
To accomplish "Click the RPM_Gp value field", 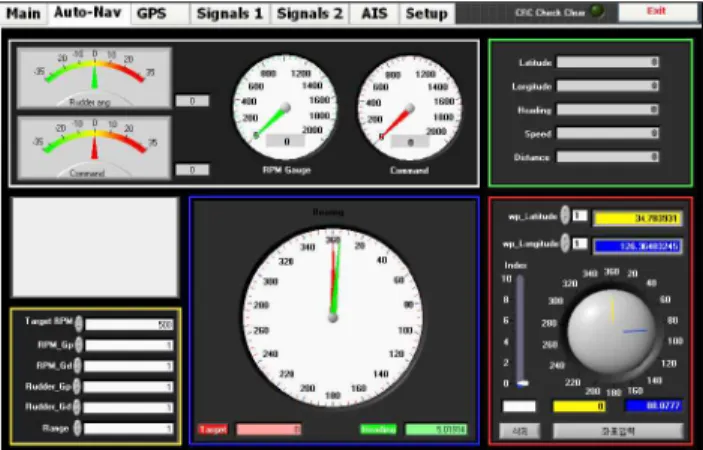I will pyautogui.click(x=129, y=345).
